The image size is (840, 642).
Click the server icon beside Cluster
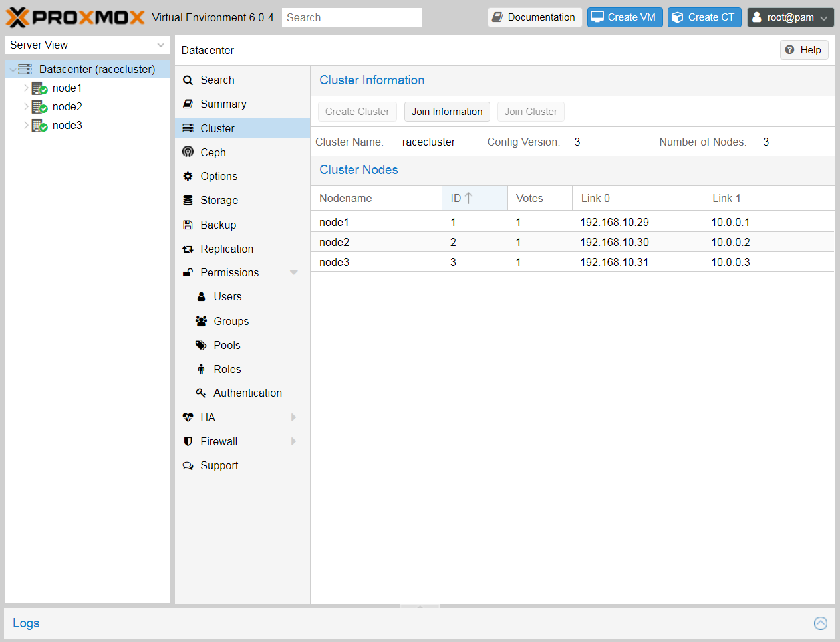click(x=188, y=128)
